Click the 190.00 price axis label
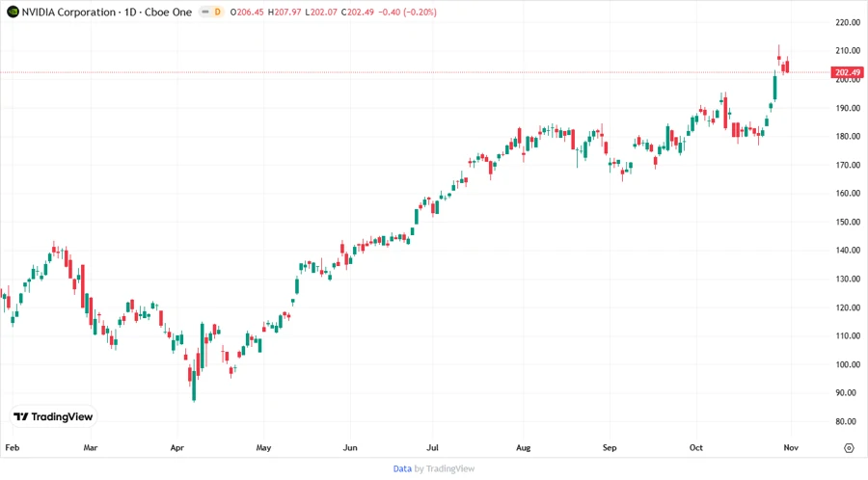This screenshot has height=480, width=868. pyautogui.click(x=848, y=108)
